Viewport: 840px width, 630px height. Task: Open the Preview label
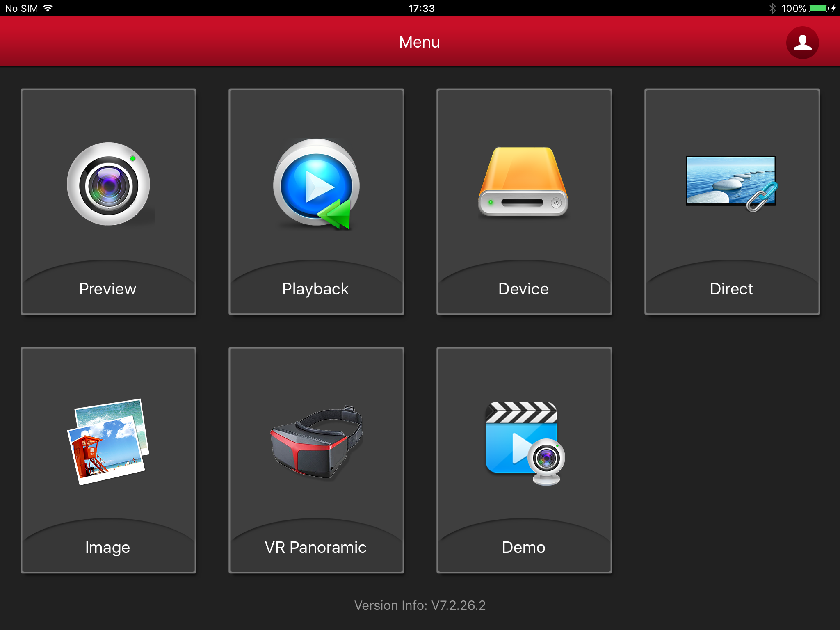108,289
